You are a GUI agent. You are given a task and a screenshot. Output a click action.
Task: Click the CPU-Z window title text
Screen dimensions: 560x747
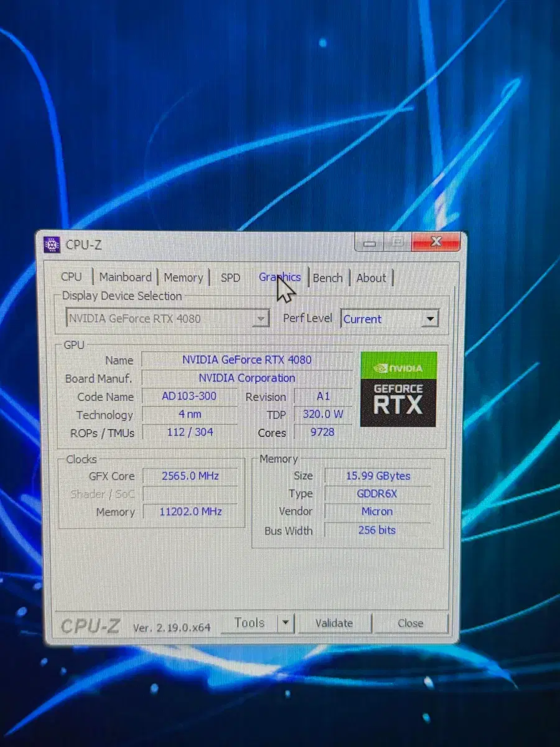[x=83, y=245]
